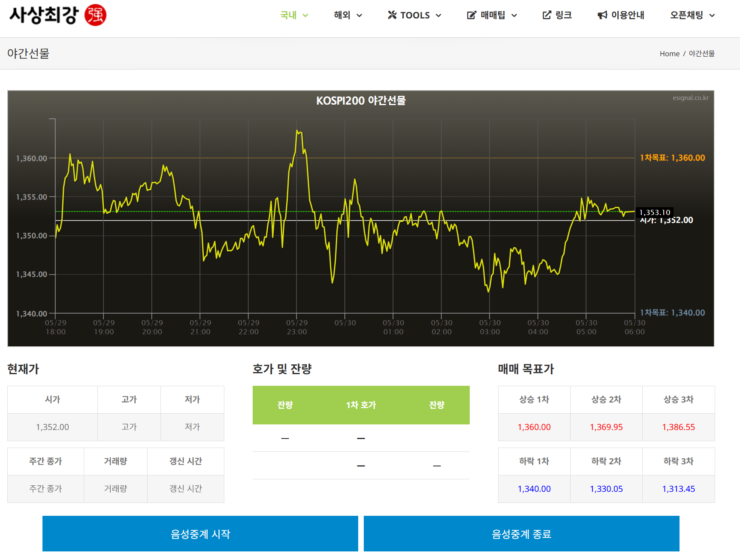Click the 갱신 시간 header cell
Screen dimensions: 740x560
tap(185, 461)
